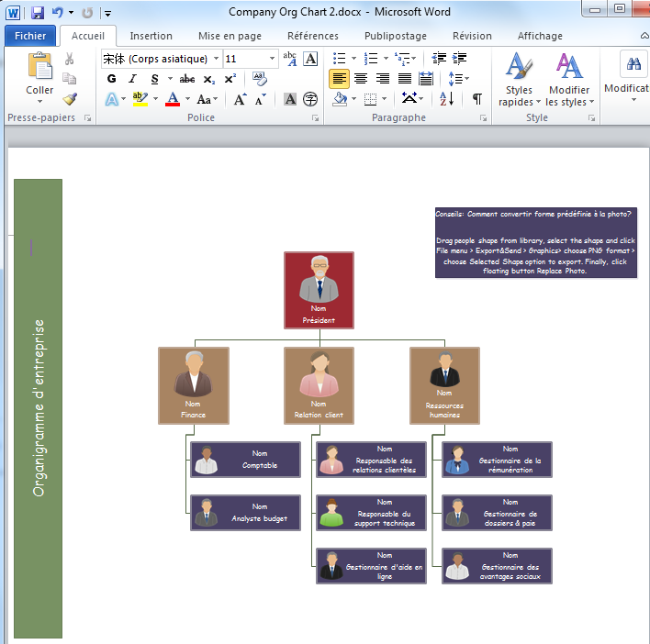The height and width of the screenshot is (644, 650).
Task: Open the font name dropdown
Action: pyautogui.click(x=216, y=59)
